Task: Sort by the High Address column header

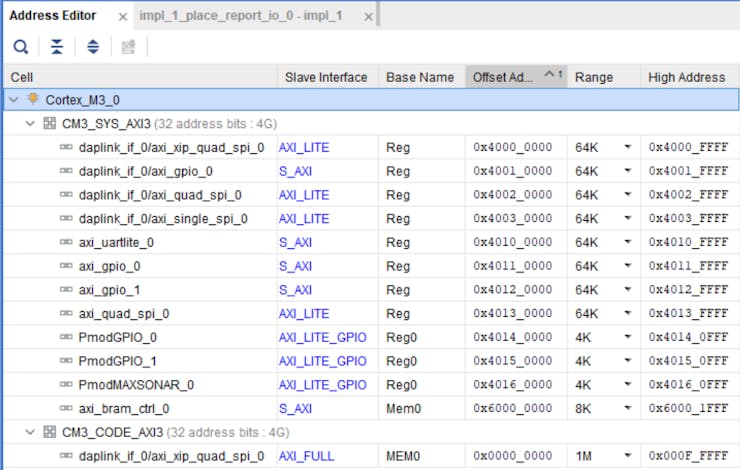Action: point(690,77)
